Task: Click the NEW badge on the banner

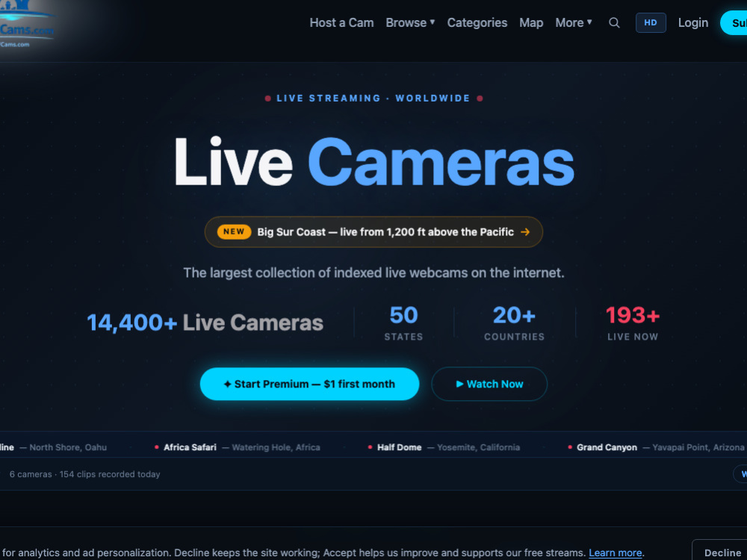Action: click(x=234, y=231)
